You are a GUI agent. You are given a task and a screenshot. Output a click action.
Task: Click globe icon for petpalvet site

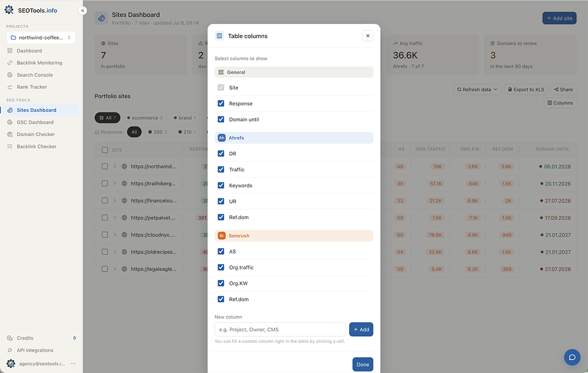click(x=124, y=218)
